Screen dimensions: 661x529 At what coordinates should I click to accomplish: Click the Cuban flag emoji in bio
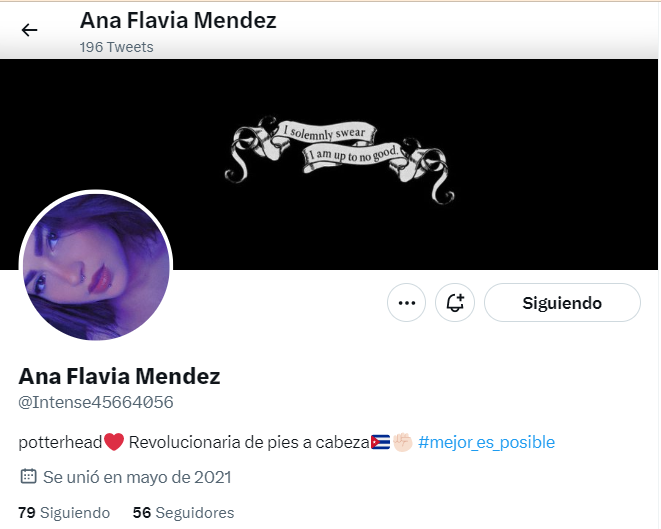click(380, 442)
